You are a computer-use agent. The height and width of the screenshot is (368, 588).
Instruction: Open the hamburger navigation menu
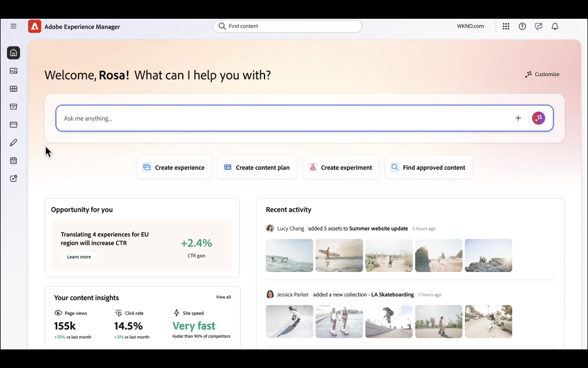pos(13,26)
